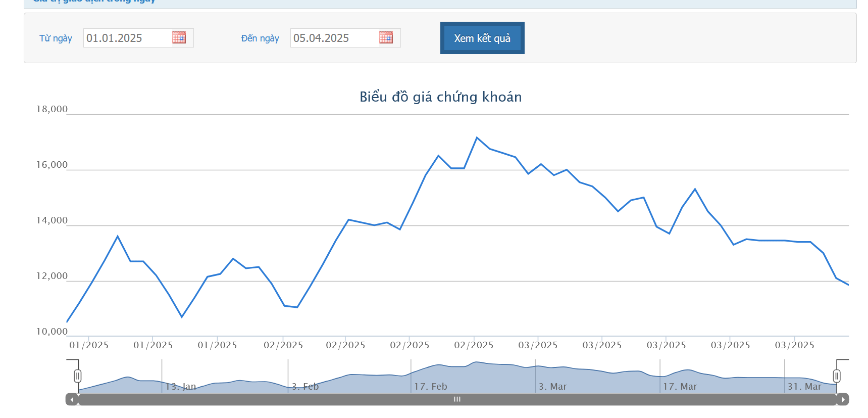Click the highest peak of the price line
868x418 pixels.
point(477,137)
